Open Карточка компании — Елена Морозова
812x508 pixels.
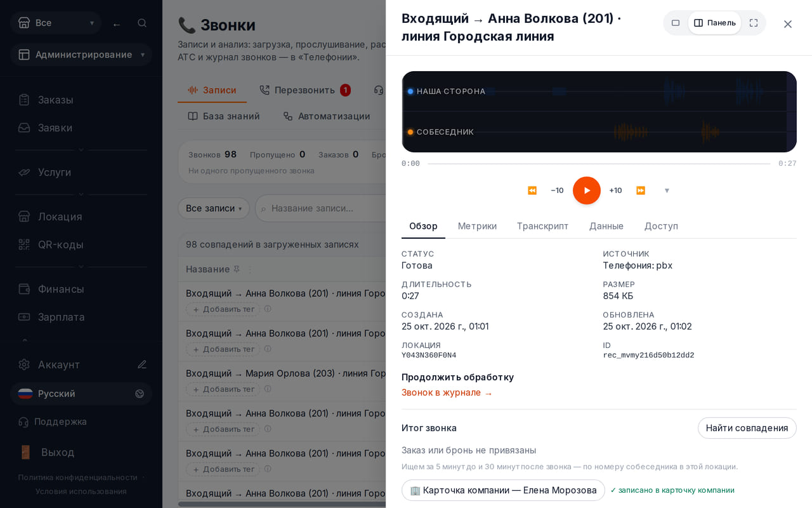tap(503, 490)
